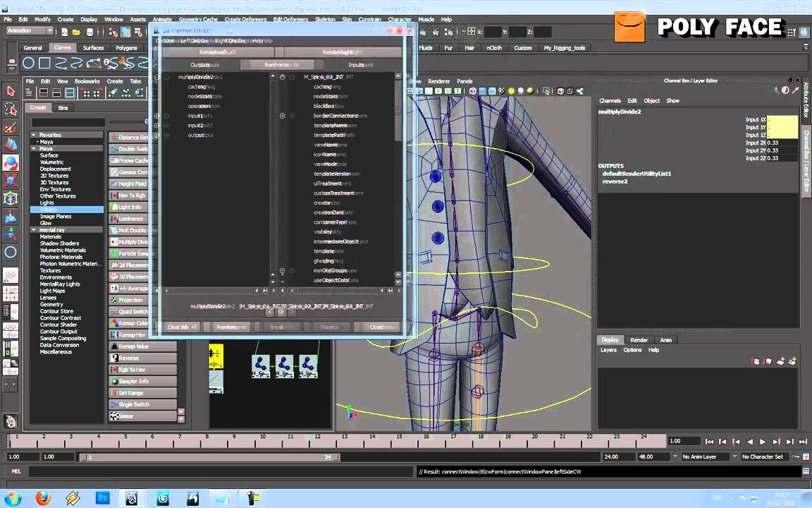Toggle Hypershade top-and-bottom panel view icon
This screenshot has width=812, height=508.
click(x=70, y=93)
